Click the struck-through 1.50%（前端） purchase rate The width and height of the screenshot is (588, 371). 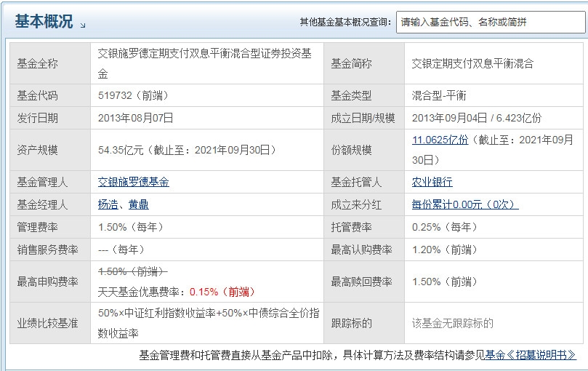pos(133,271)
